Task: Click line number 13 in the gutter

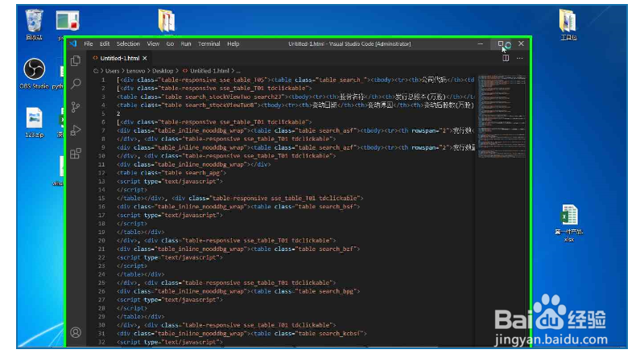Action: (101, 182)
